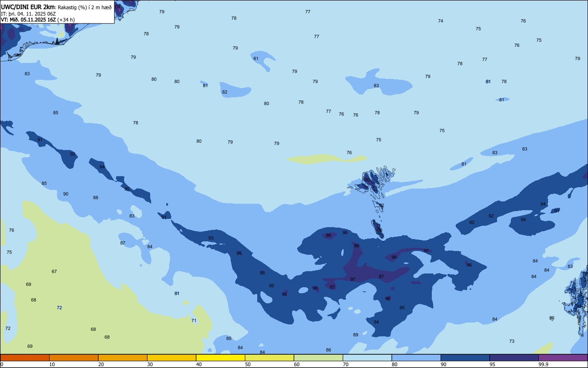Click the legend tick label '20'
The image size is (588, 368).
tap(101, 364)
